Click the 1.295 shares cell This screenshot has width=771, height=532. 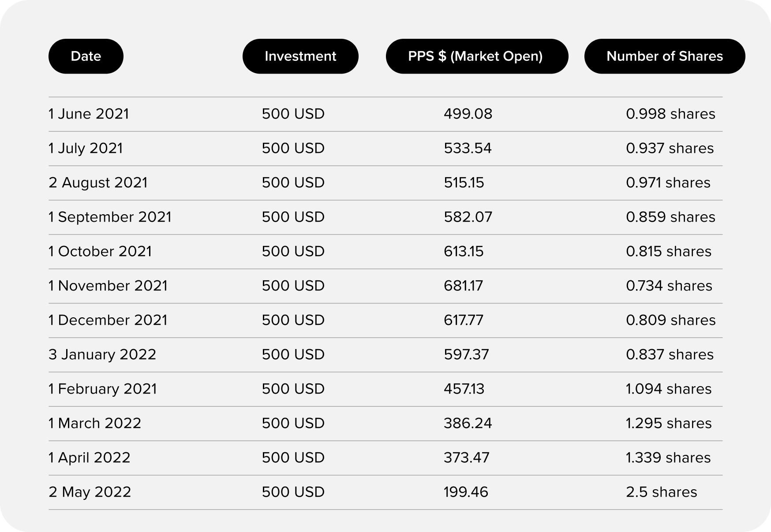[669, 423]
